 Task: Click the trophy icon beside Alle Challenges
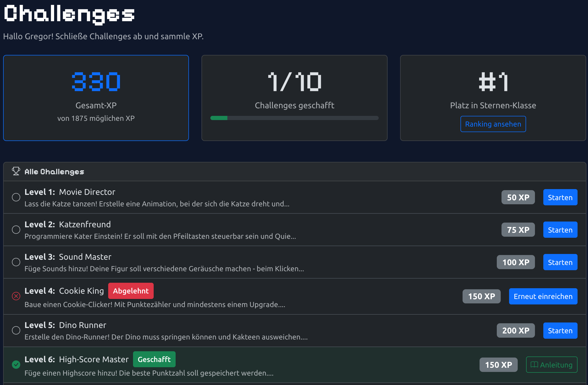tap(16, 171)
